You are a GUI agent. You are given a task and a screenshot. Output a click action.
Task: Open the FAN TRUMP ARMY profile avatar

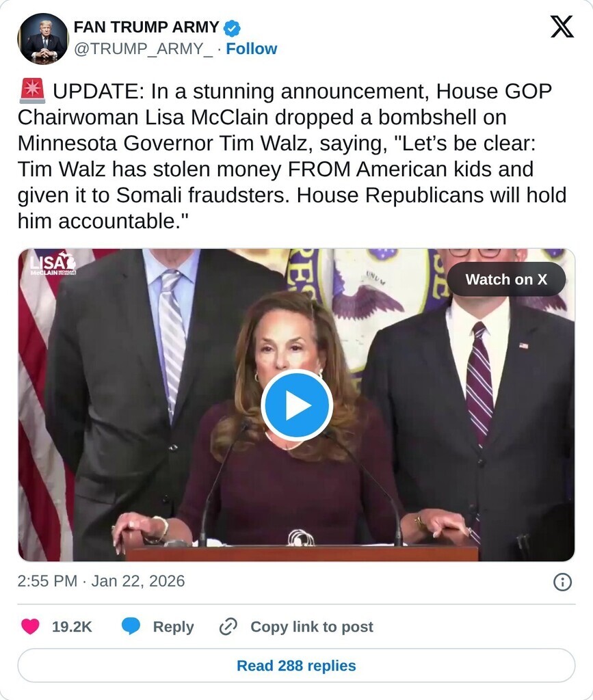pyautogui.click(x=43, y=39)
